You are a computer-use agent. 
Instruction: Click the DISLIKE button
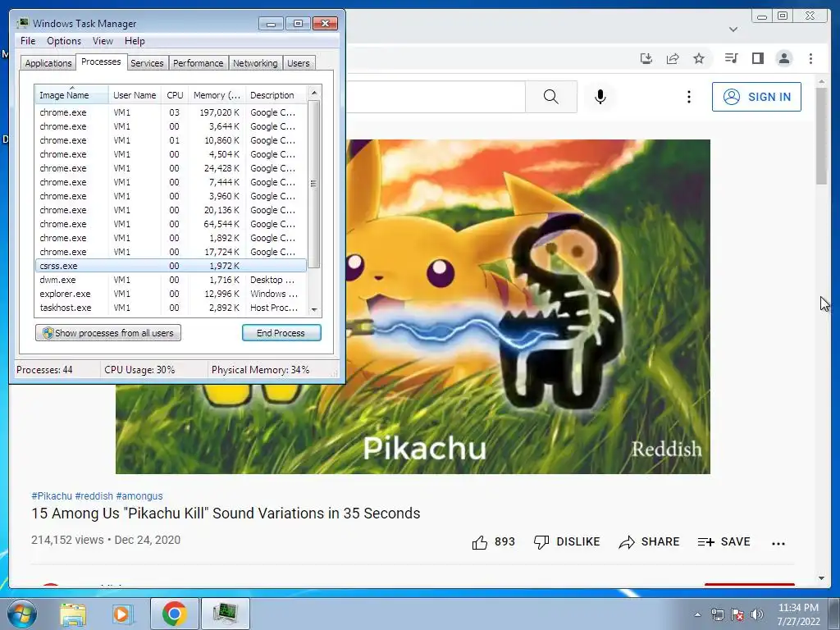(567, 542)
